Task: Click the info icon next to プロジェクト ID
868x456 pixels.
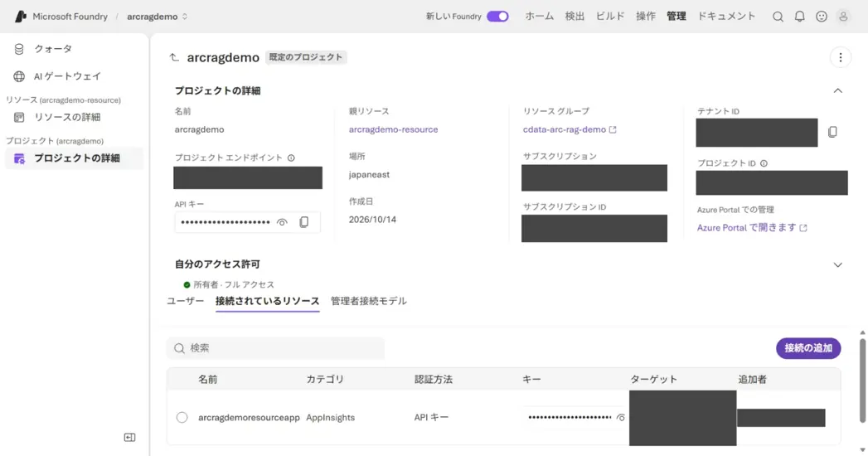Action: (x=764, y=163)
